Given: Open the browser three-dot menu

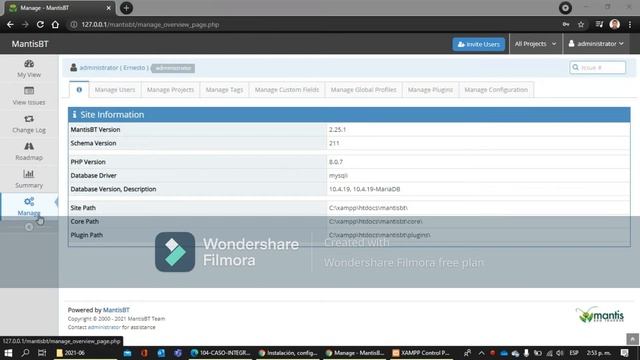Looking at the screenshot, I should [x=630, y=24].
